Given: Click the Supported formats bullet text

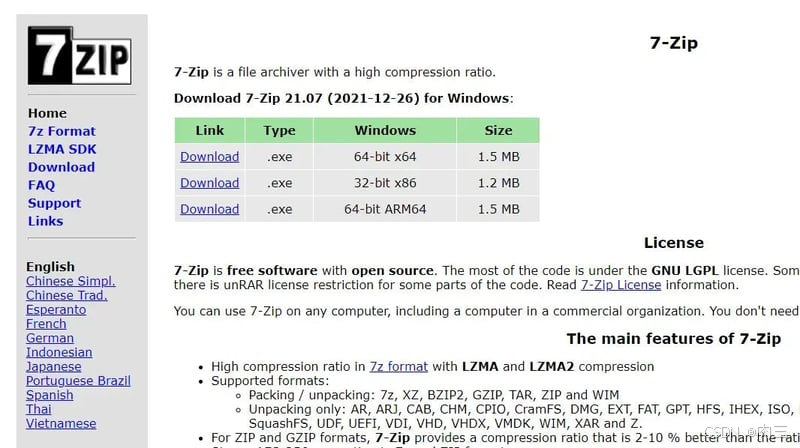Looking at the screenshot, I should click(x=270, y=381).
